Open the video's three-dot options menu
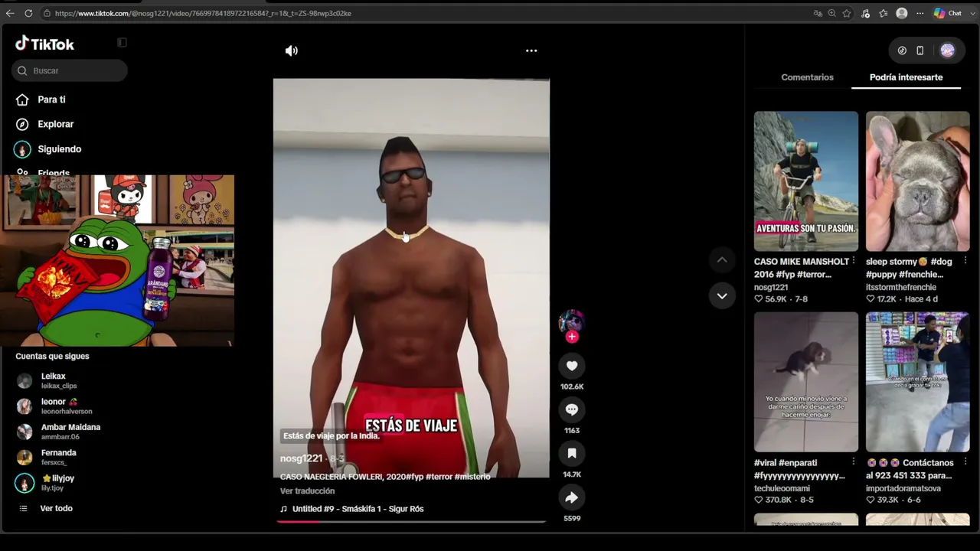 pyautogui.click(x=531, y=51)
